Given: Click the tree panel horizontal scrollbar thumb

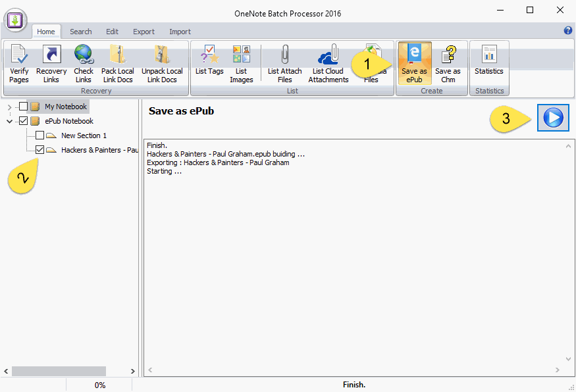Looking at the screenshot, I should (x=59, y=371).
